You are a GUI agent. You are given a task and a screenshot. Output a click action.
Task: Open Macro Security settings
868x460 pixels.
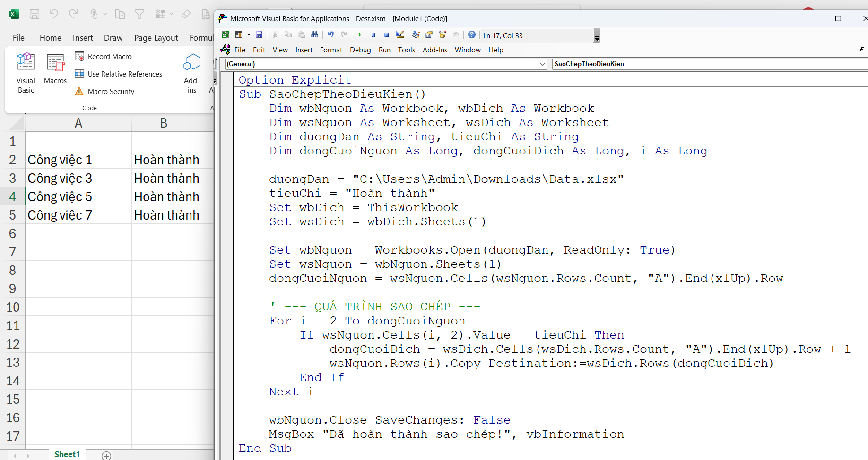(x=105, y=92)
